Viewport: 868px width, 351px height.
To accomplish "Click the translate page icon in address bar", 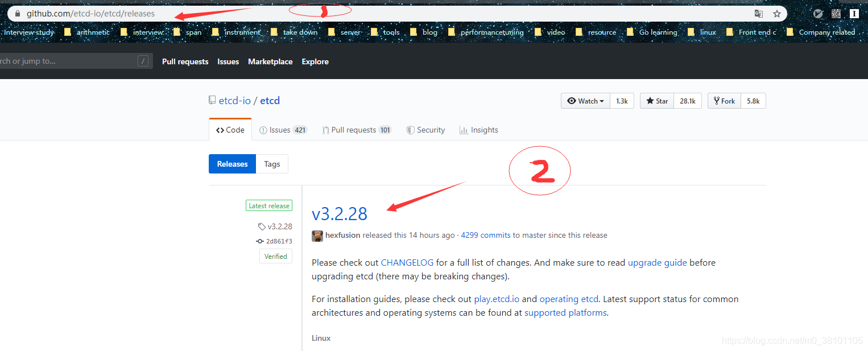I will pyautogui.click(x=758, y=14).
